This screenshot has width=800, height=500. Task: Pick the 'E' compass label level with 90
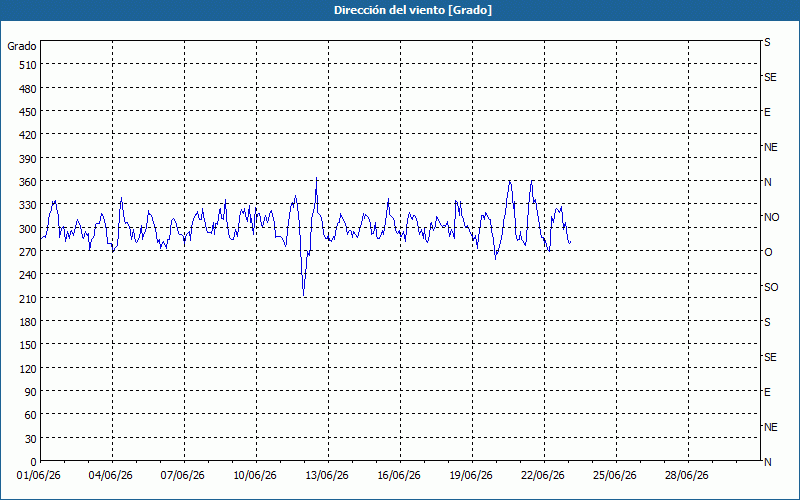click(767, 392)
